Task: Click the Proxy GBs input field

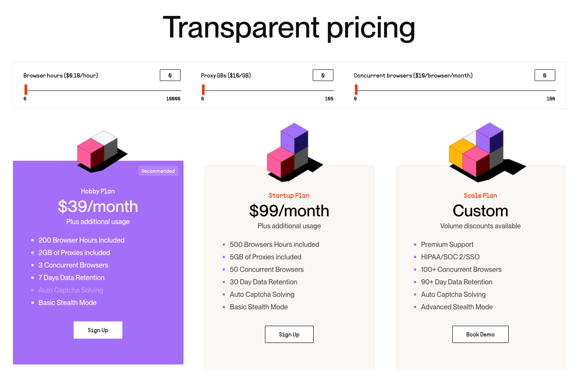Action: coord(323,75)
